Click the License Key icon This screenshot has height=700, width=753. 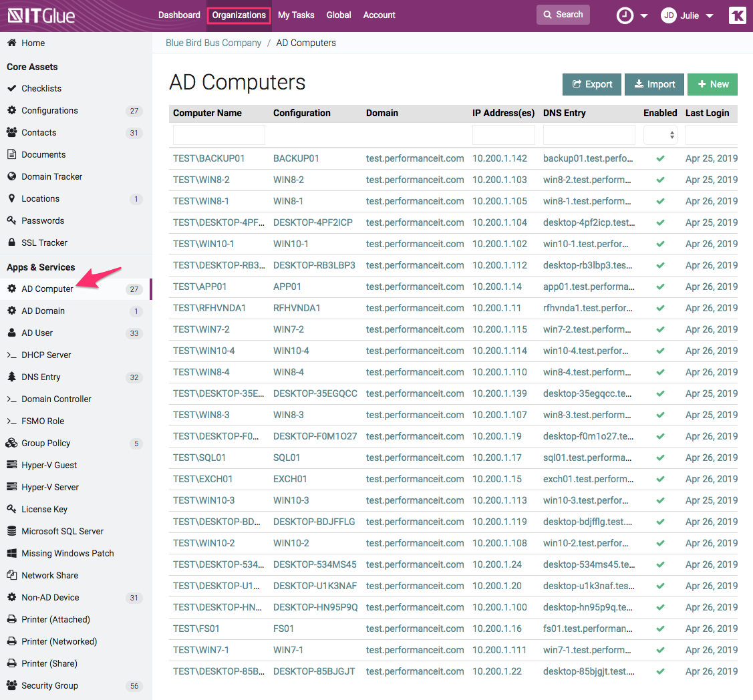point(11,509)
